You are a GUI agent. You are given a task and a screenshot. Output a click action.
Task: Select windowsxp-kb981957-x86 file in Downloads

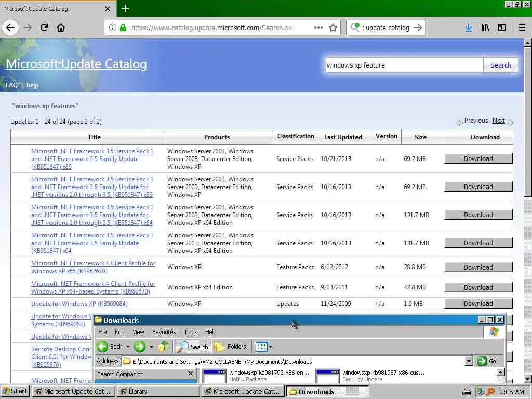click(x=370, y=376)
